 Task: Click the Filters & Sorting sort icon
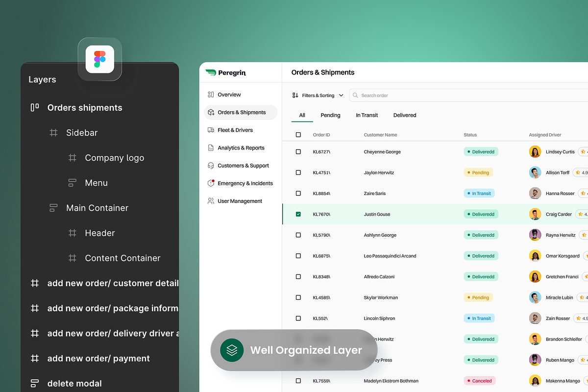[x=295, y=95]
